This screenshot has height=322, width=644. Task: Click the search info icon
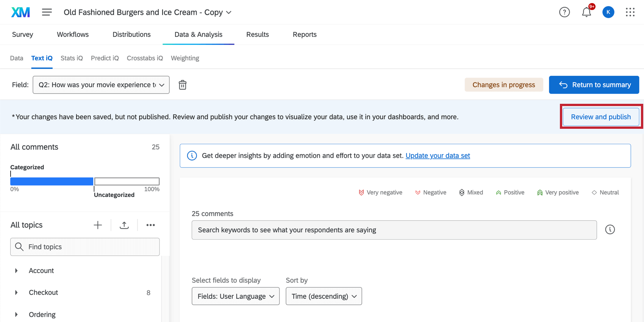tap(610, 230)
